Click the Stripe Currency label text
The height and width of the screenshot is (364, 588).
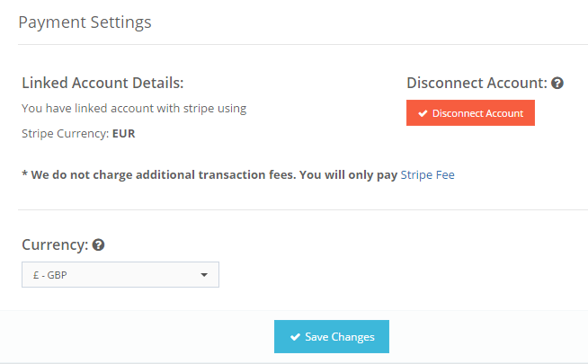(65, 134)
